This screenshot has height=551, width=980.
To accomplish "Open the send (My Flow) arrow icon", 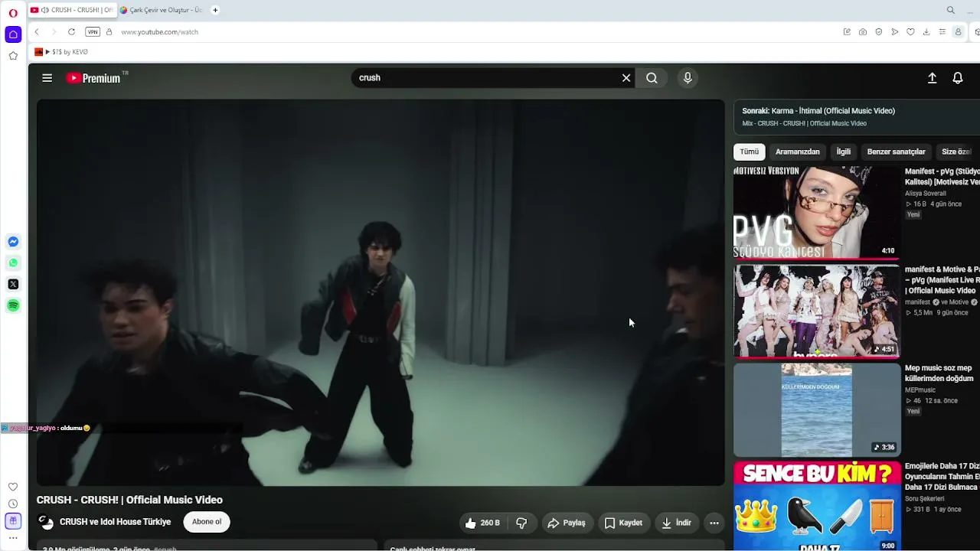I will click(894, 32).
